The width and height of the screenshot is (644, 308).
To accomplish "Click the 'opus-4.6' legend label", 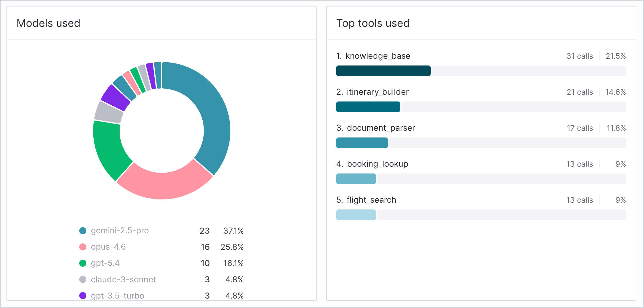I will pyautogui.click(x=108, y=247).
